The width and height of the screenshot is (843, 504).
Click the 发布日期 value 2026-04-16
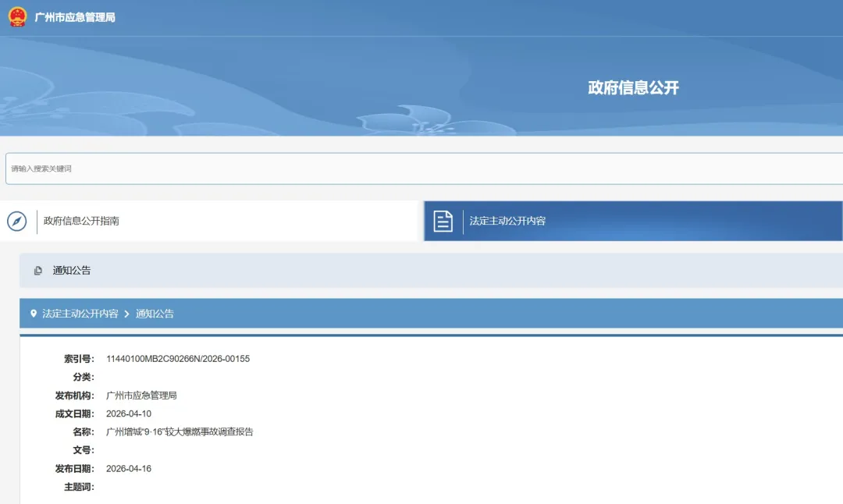(x=129, y=469)
